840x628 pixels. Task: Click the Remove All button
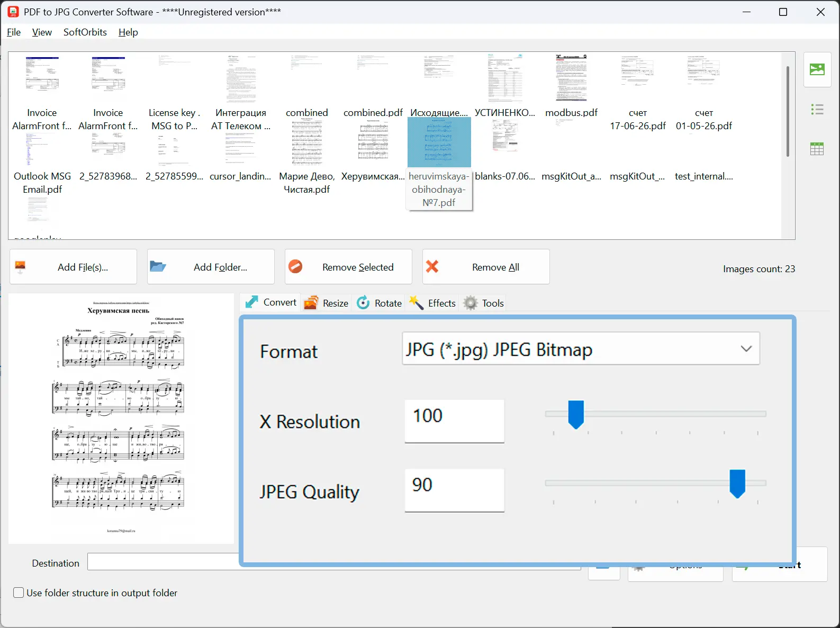click(486, 267)
